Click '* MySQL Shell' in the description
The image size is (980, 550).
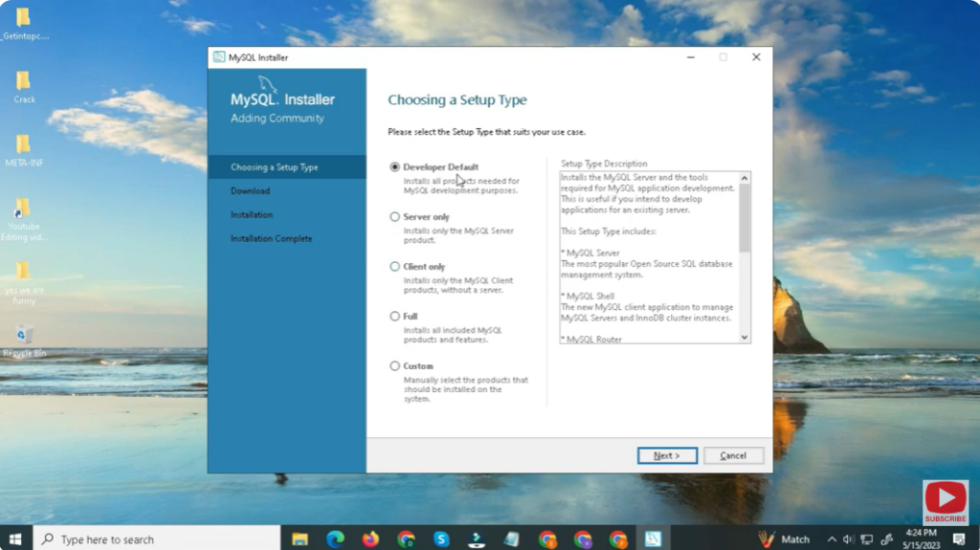pyautogui.click(x=588, y=297)
